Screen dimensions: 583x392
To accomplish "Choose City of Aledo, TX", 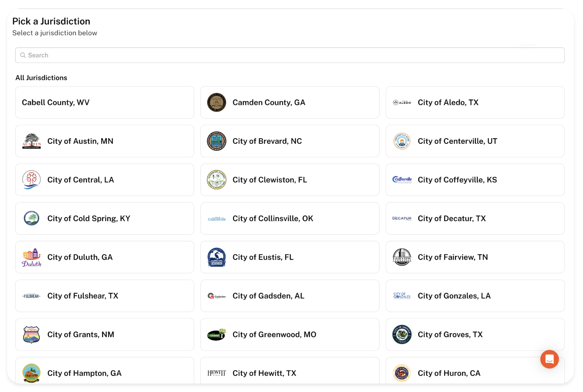I will point(475,103).
